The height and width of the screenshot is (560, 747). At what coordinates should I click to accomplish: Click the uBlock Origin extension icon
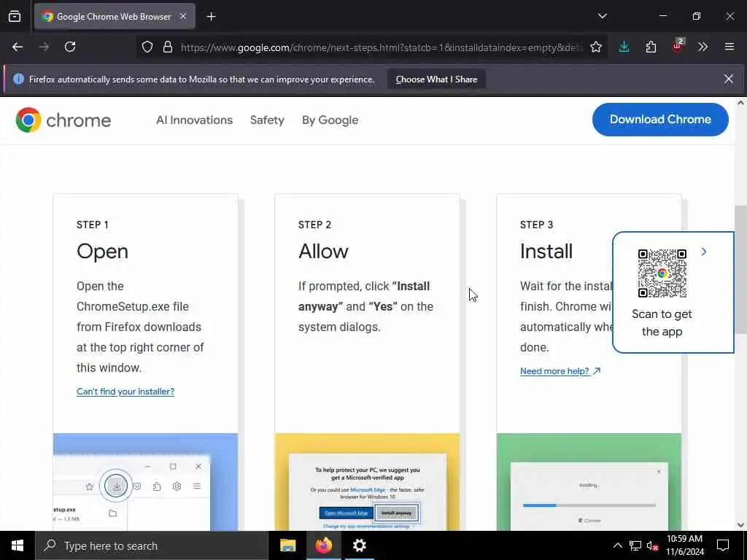[x=678, y=46]
